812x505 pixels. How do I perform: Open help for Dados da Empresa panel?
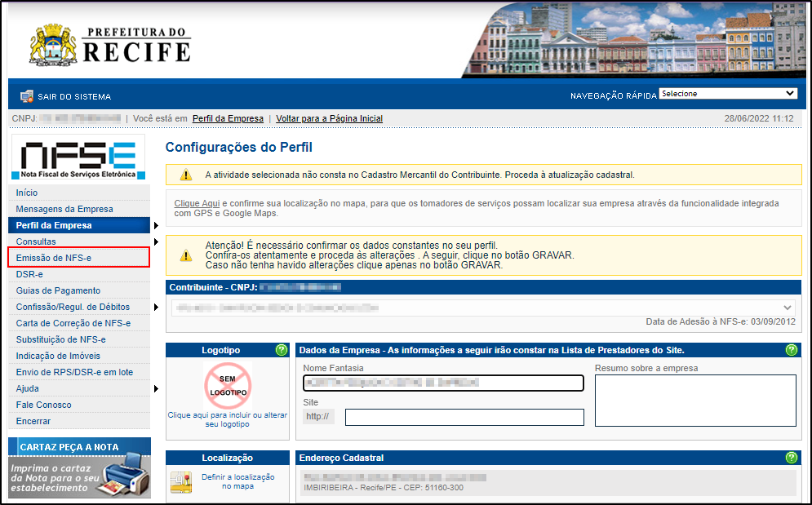(792, 350)
